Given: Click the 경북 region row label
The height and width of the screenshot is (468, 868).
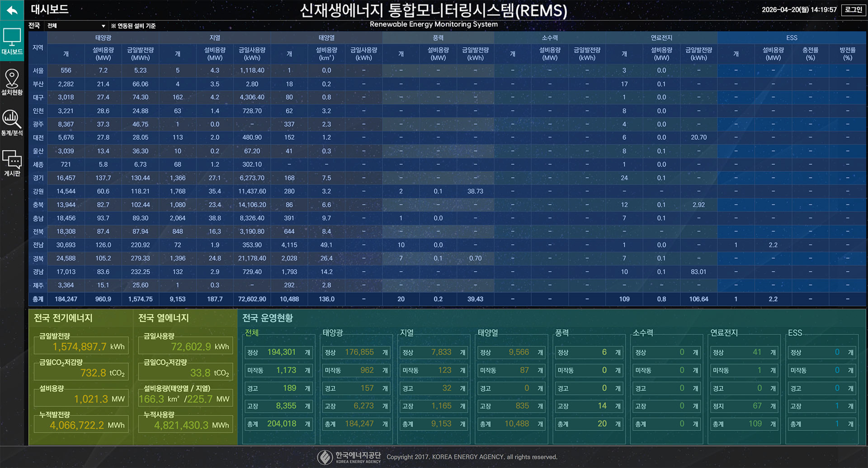Looking at the screenshot, I should pos(38,259).
